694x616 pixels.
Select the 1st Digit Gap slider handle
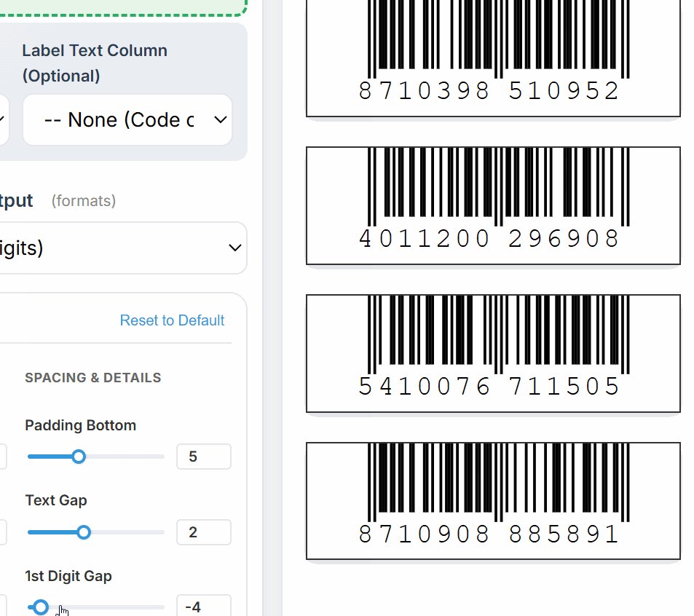click(x=39, y=607)
